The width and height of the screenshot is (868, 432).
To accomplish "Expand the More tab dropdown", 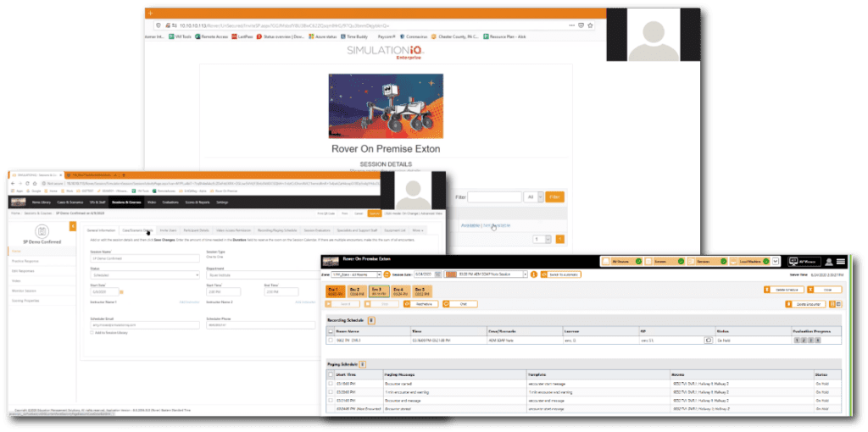I will pos(418,230).
